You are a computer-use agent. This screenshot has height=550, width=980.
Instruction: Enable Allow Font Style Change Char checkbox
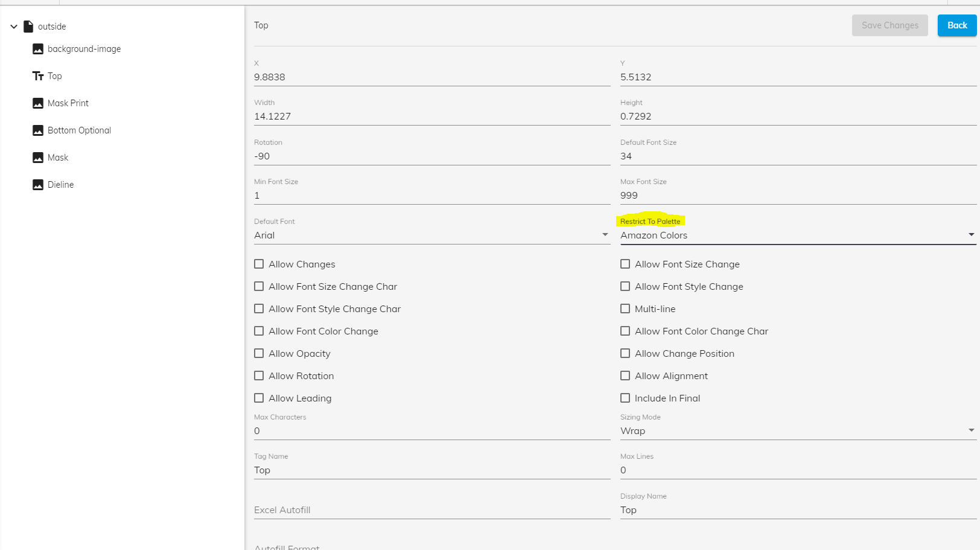click(x=259, y=309)
